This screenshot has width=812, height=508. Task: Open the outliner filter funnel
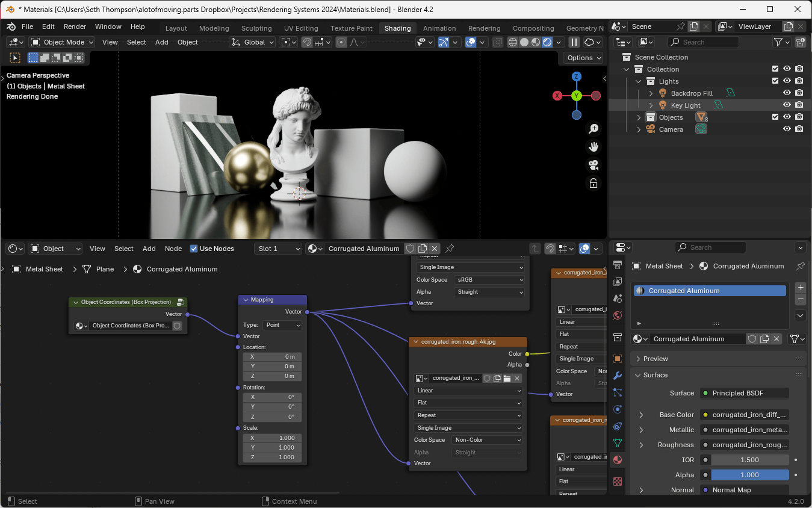782,42
